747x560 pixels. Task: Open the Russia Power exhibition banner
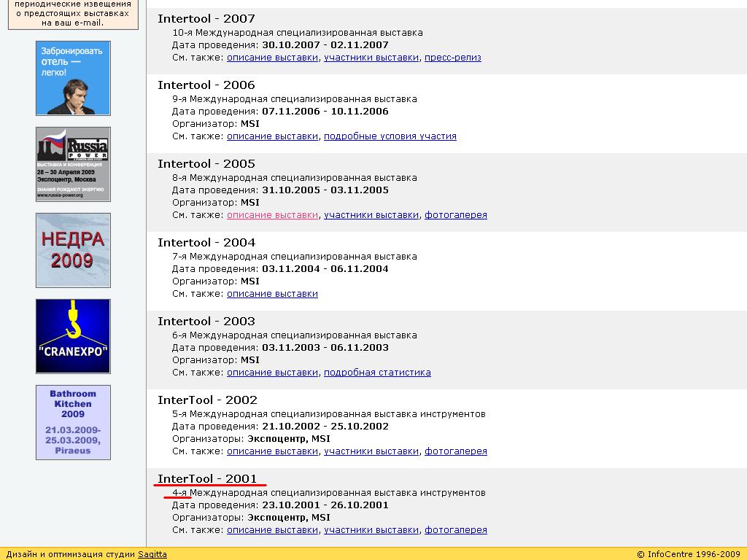tap(73, 164)
